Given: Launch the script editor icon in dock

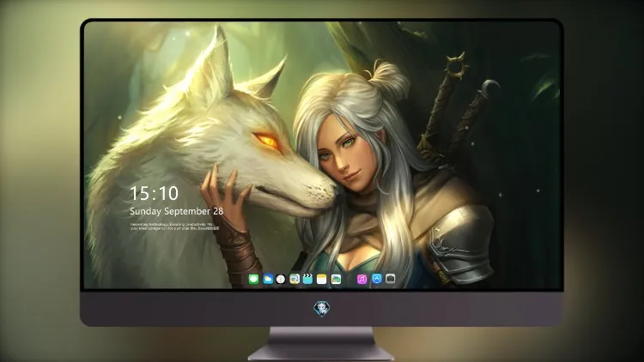Looking at the screenshot, I should pyautogui.click(x=295, y=280).
